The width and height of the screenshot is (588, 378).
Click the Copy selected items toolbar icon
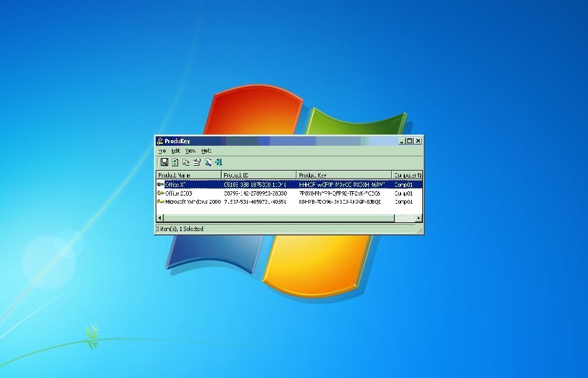[x=186, y=162]
